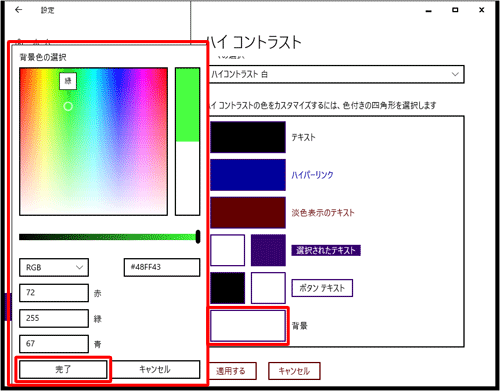
Task: Choose the テキスト black color swatch
Action: (x=248, y=137)
